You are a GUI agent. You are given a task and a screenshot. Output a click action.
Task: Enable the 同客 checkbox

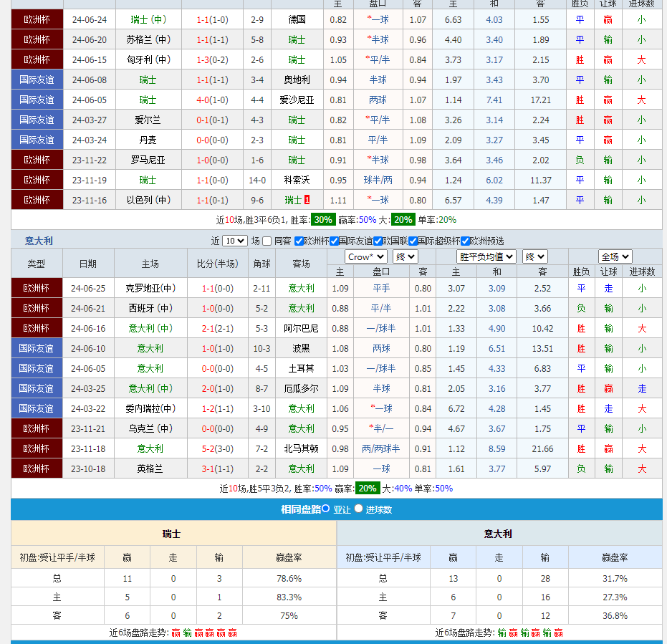pos(267,241)
